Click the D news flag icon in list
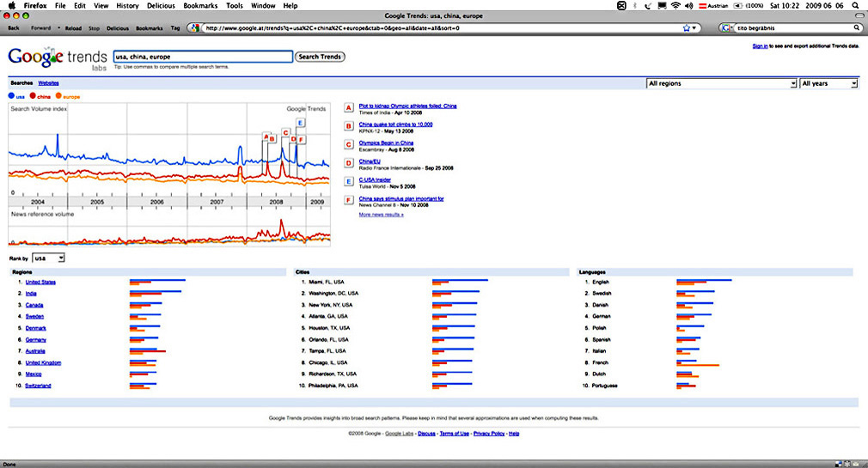The width and height of the screenshot is (868, 468). 349,162
